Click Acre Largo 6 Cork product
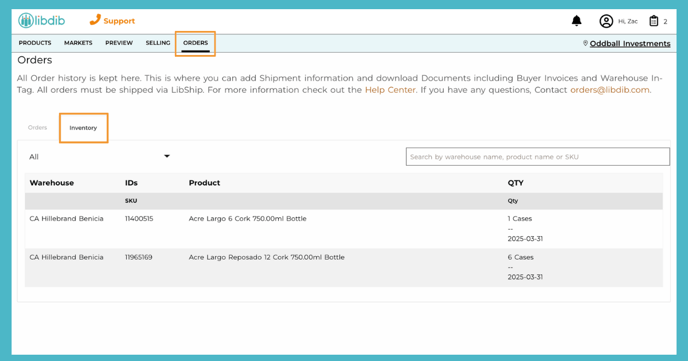 (247, 218)
